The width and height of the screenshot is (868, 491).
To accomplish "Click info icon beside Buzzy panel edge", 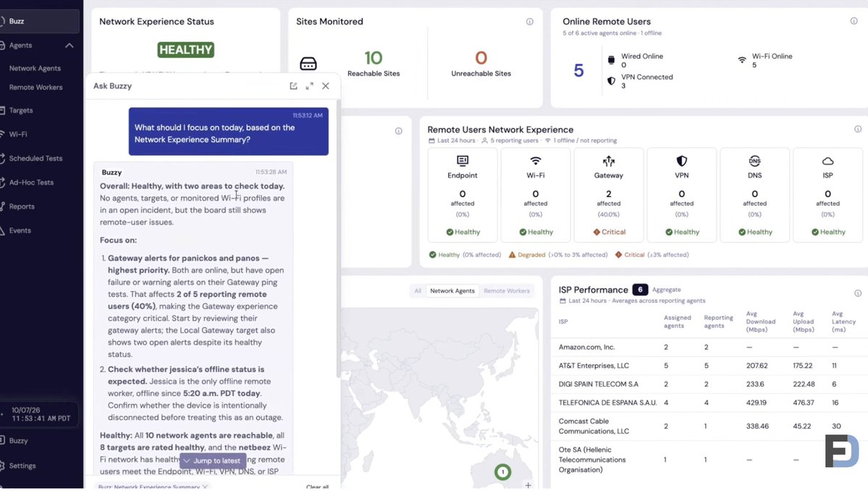I will pyautogui.click(x=399, y=131).
